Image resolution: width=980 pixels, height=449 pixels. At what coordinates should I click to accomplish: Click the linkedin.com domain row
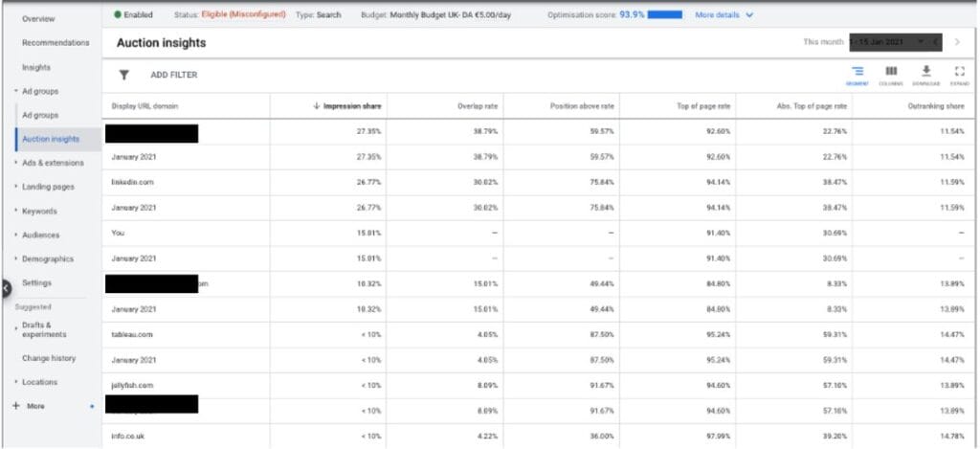point(542,182)
